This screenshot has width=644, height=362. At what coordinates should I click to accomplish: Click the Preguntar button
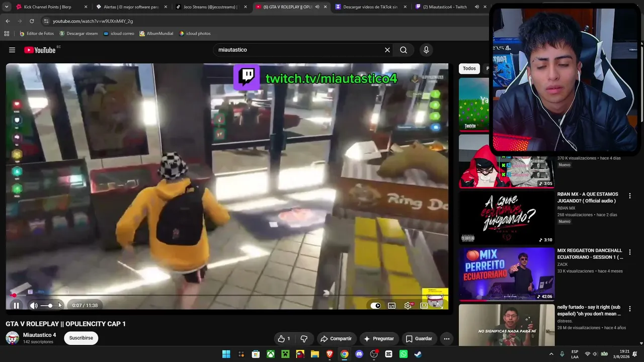pyautogui.click(x=379, y=339)
